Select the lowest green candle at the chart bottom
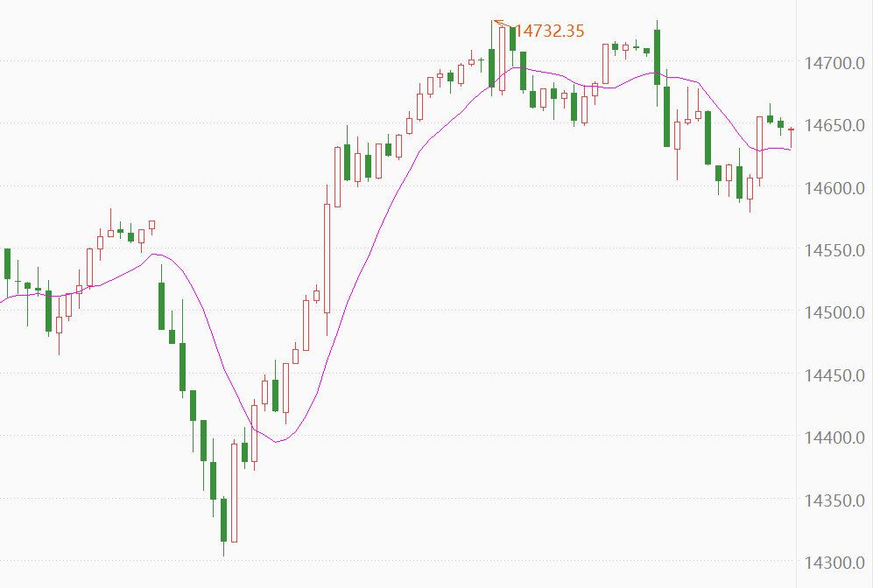This screenshot has height=588, width=873. (223, 521)
